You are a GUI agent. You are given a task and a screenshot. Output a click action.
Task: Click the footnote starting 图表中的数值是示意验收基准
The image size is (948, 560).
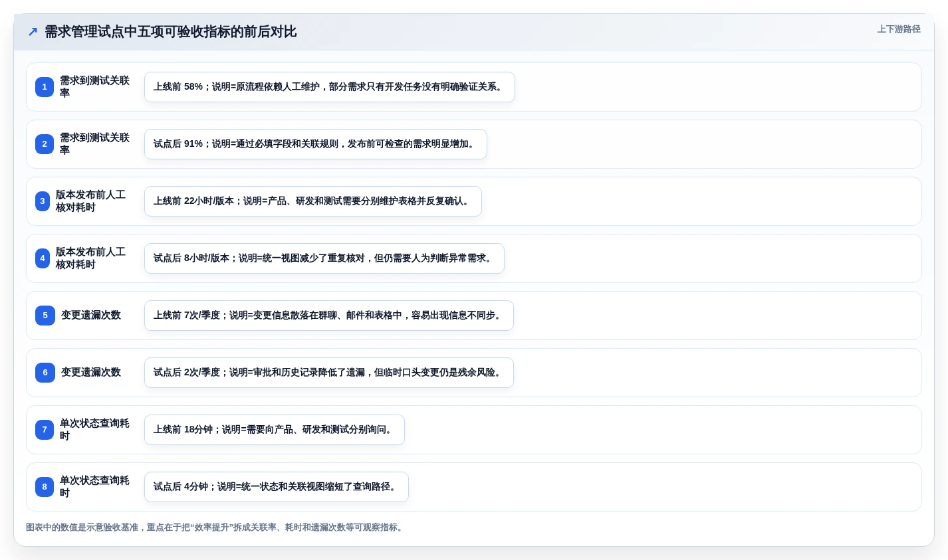[x=216, y=527]
